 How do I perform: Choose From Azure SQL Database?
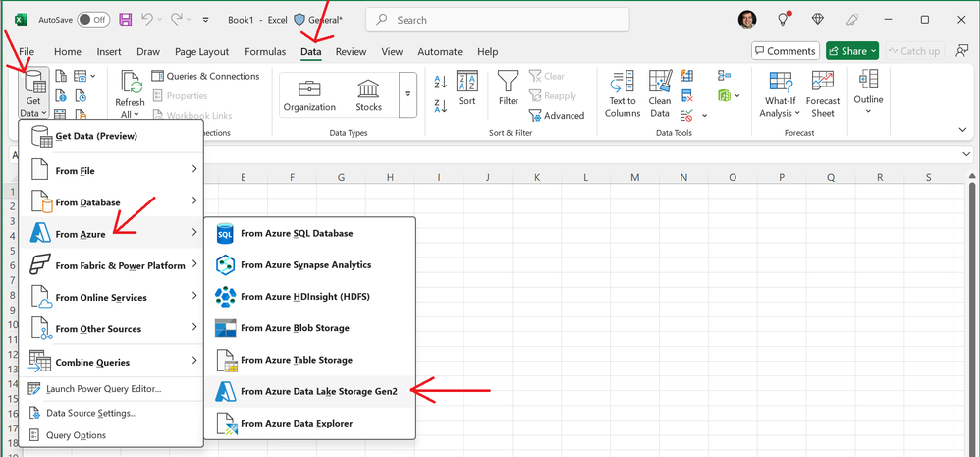(310, 233)
